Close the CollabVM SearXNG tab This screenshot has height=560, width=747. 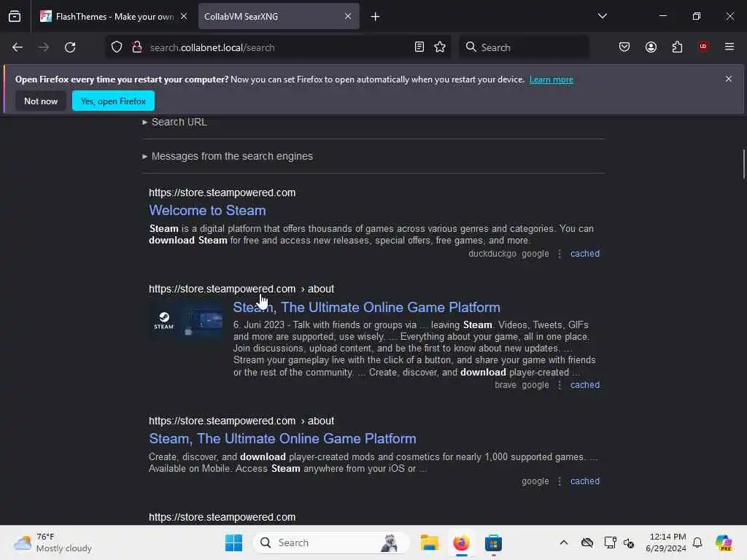click(x=348, y=16)
